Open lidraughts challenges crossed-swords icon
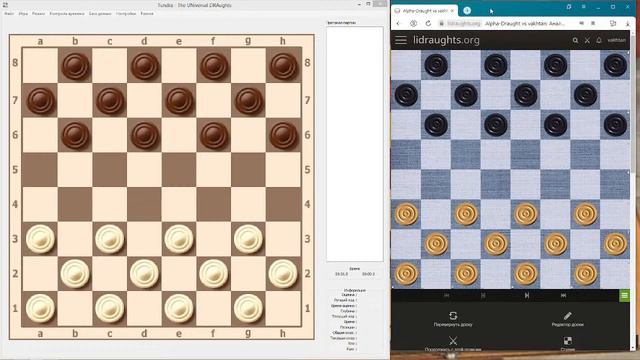Screen dimensions: 640x360 coord(587,40)
